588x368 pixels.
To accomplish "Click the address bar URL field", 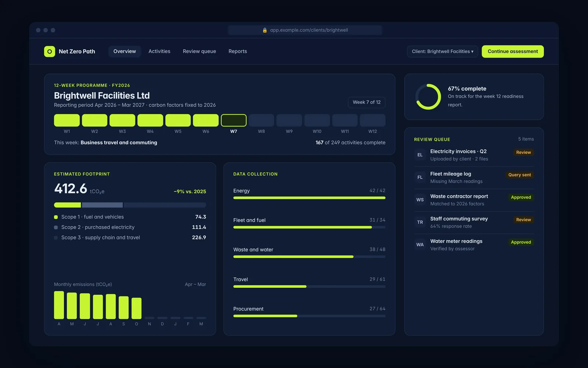I will coord(305,30).
